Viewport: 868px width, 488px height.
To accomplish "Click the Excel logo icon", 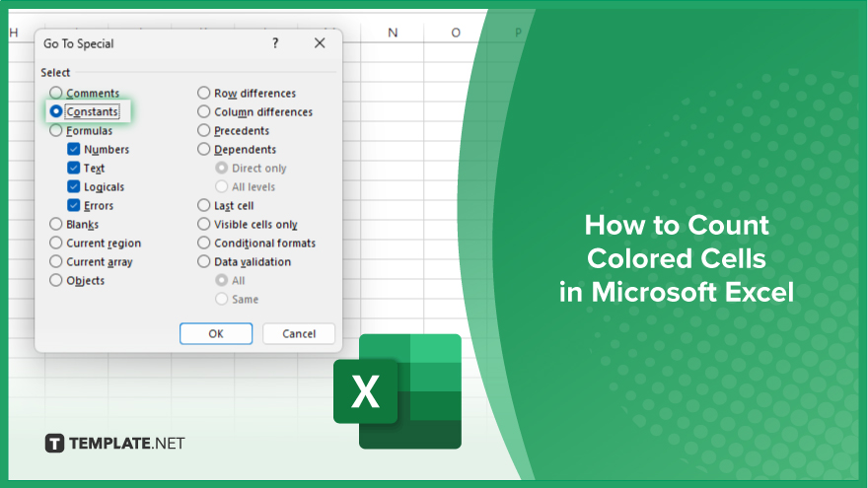I will tap(398, 391).
